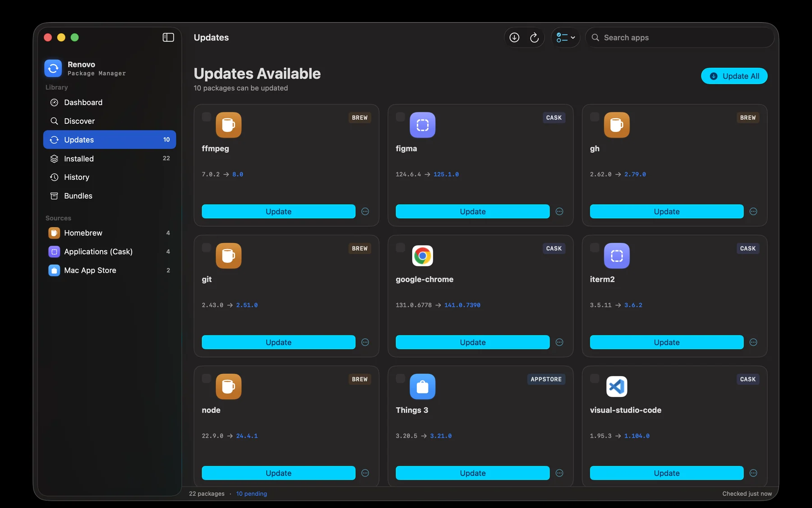Open the list view options dropdown

coord(565,37)
